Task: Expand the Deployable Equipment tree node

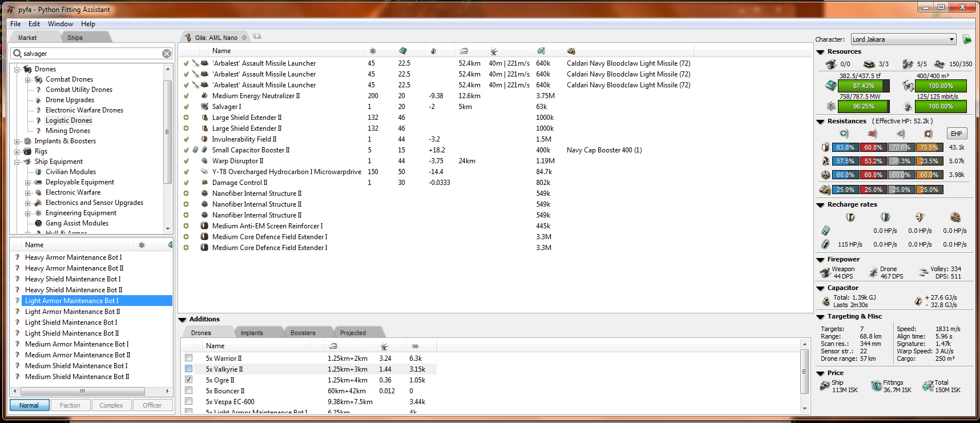Action: click(28, 182)
